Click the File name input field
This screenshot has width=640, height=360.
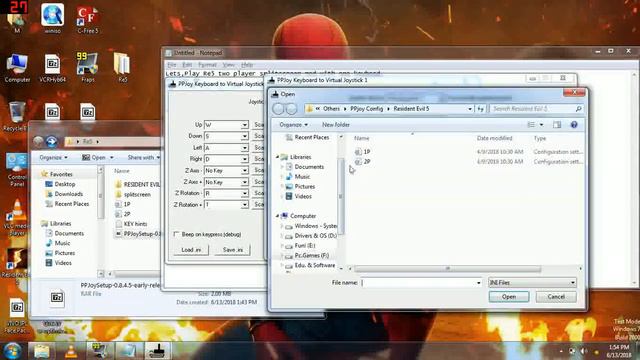[418, 282]
